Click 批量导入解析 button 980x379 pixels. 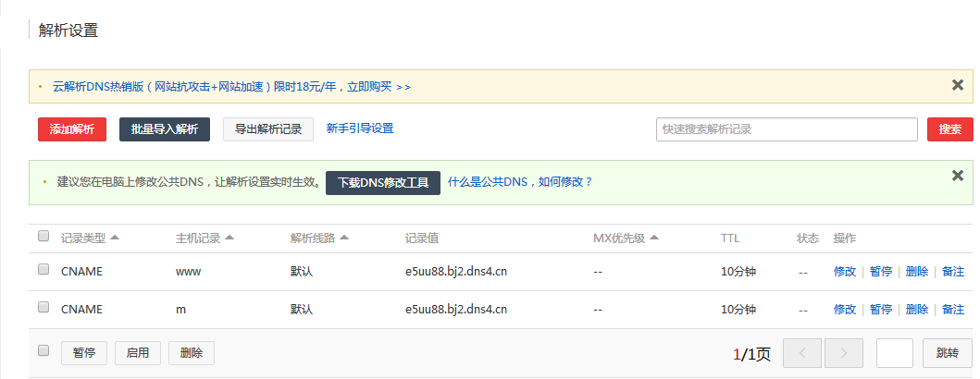click(x=165, y=129)
